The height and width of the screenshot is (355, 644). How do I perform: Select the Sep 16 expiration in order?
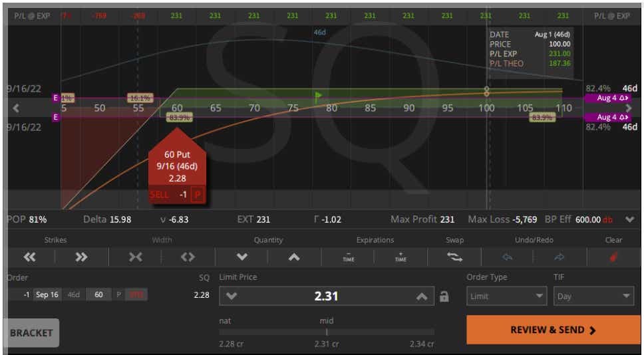(x=47, y=295)
